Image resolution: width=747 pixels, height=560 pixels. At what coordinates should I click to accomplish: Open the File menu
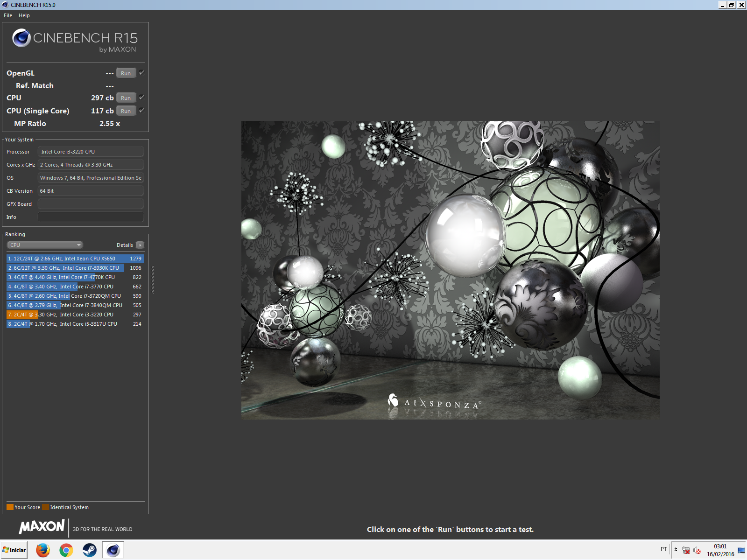point(8,15)
